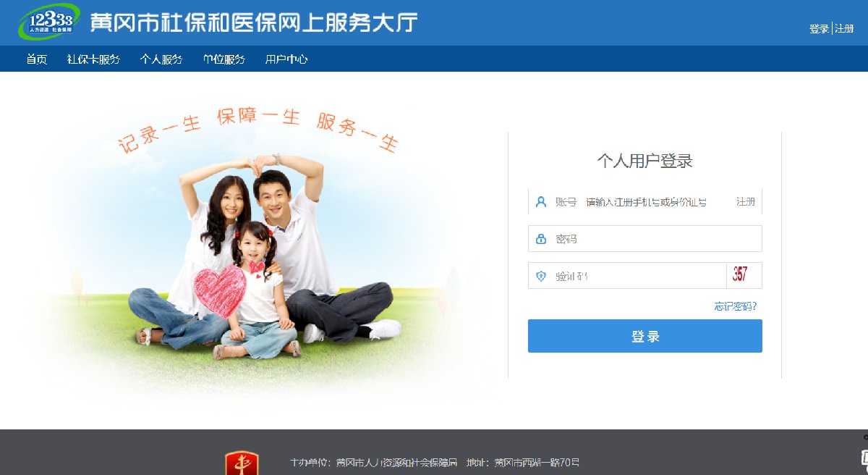Open the 个人服务 menu
868x475 pixels.
[161, 59]
